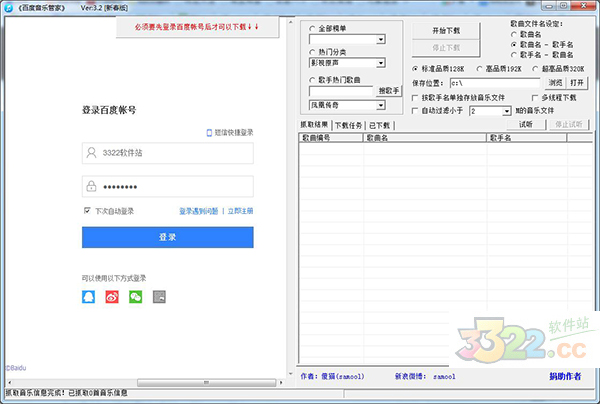Image resolution: width=600 pixels, height=404 pixels.
Task: Select the 歌手热门歌曲 radio button
Action: (312, 80)
